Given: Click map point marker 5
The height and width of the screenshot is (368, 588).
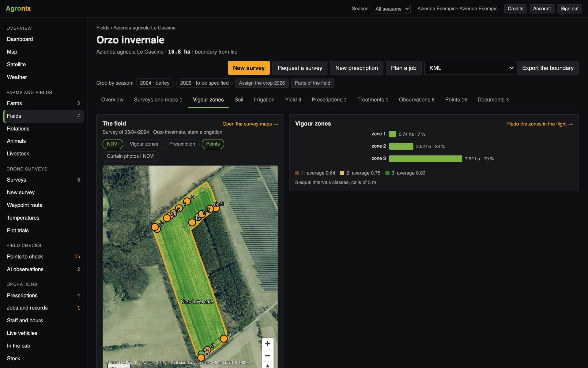Looking at the screenshot, I should pyautogui.click(x=187, y=201).
